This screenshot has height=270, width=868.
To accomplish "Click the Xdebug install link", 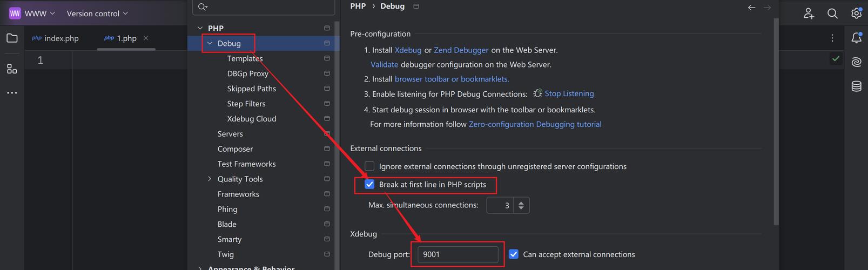I will 408,50.
